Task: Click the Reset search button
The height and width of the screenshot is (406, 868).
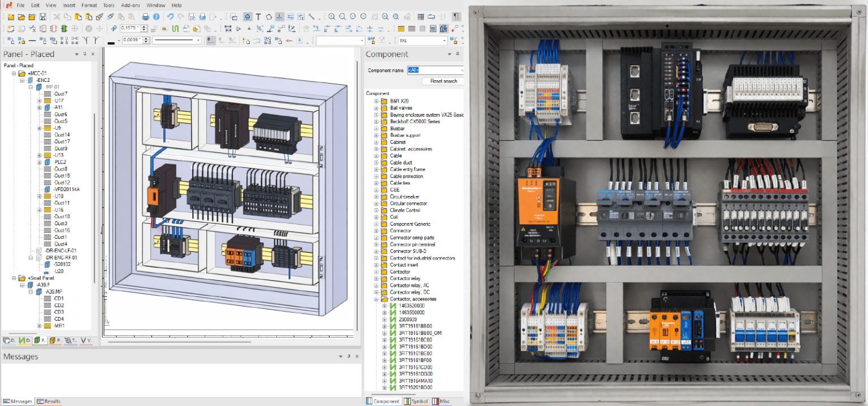Action: pyautogui.click(x=444, y=81)
